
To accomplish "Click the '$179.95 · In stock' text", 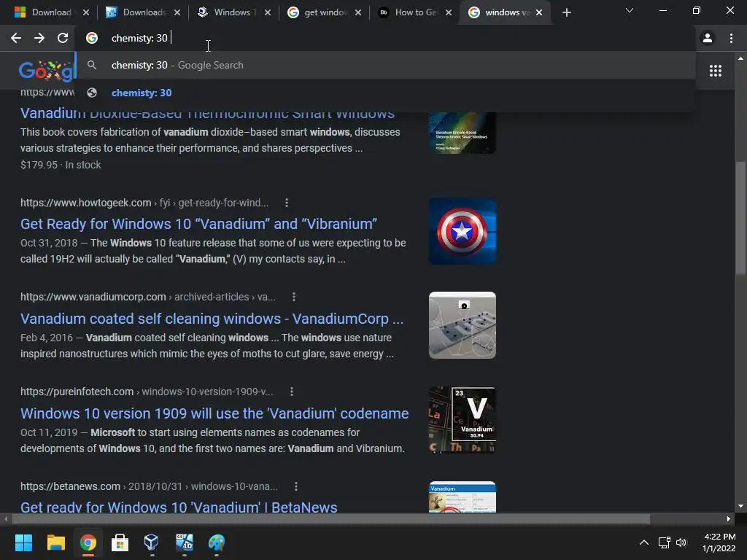I will click(x=61, y=165).
